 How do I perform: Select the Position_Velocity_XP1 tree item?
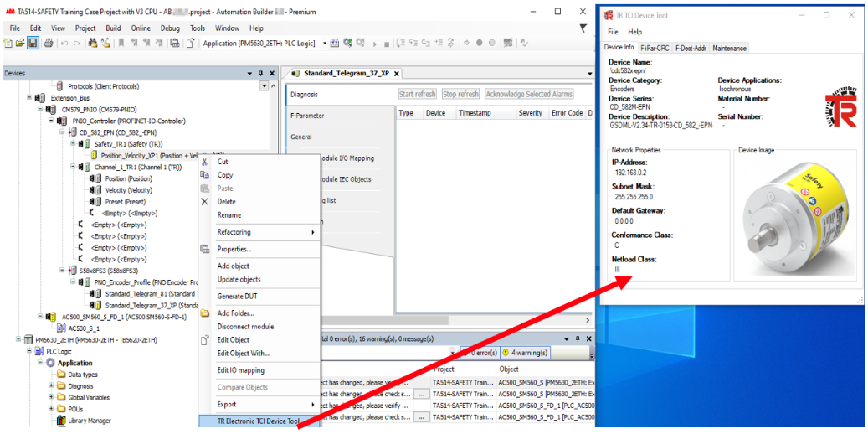pyautogui.click(x=134, y=155)
